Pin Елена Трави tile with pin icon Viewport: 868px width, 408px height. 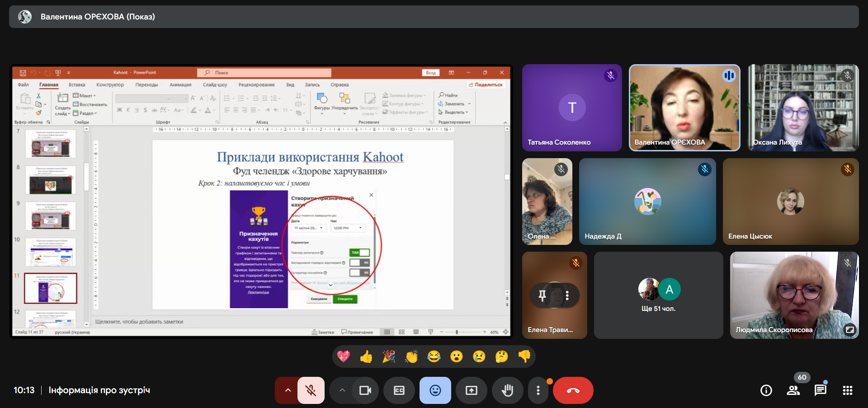[x=542, y=295]
